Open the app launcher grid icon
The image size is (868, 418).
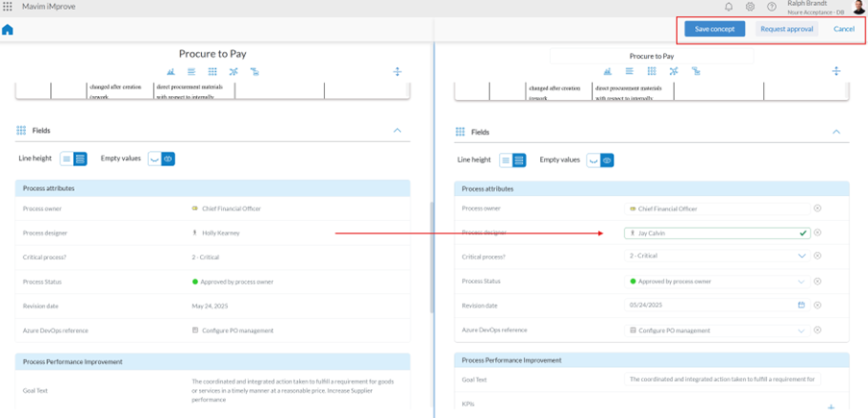(x=8, y=7)
